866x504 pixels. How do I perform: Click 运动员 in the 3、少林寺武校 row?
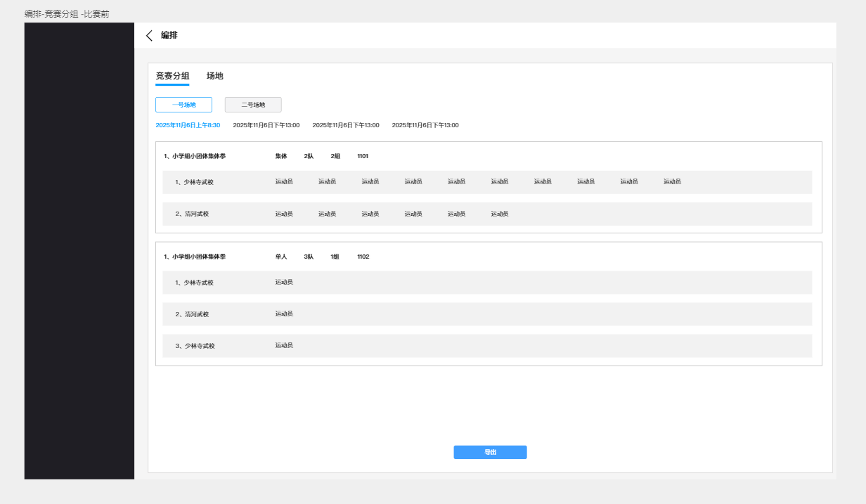(284, 345)
